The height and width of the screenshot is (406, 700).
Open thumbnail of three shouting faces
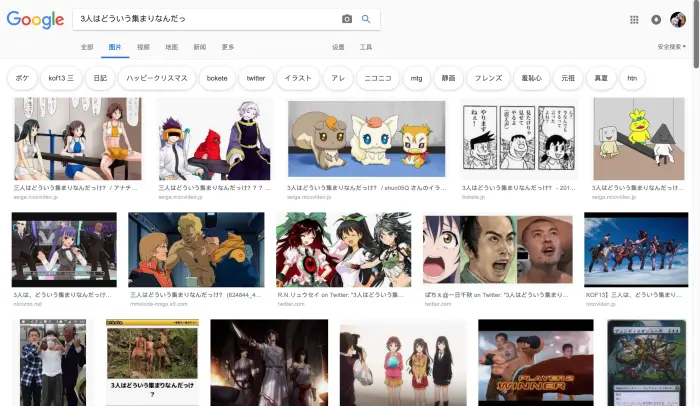tap(498, 250)
